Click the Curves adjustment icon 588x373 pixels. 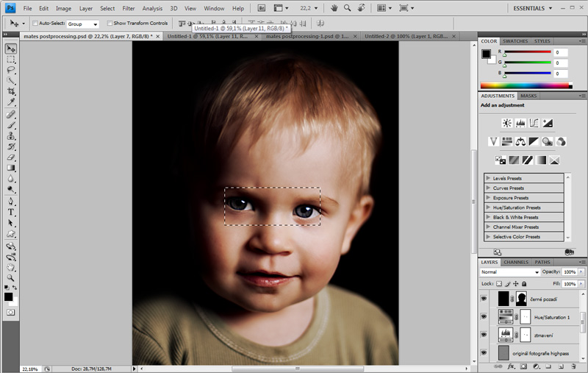534,123
